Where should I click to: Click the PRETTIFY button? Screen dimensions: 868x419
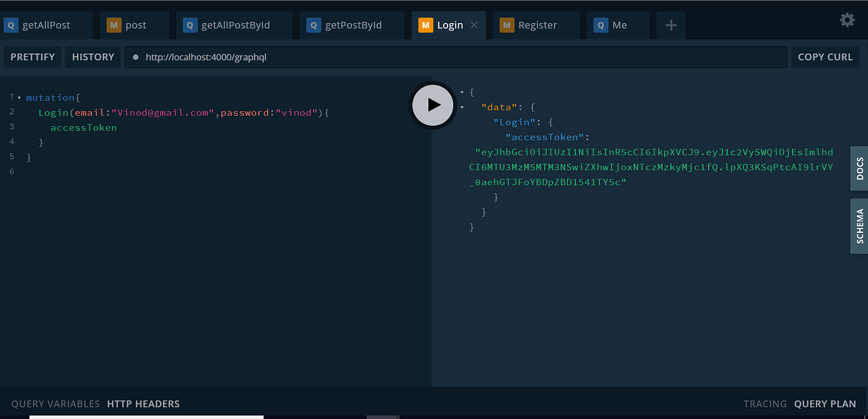click(32, 56)
